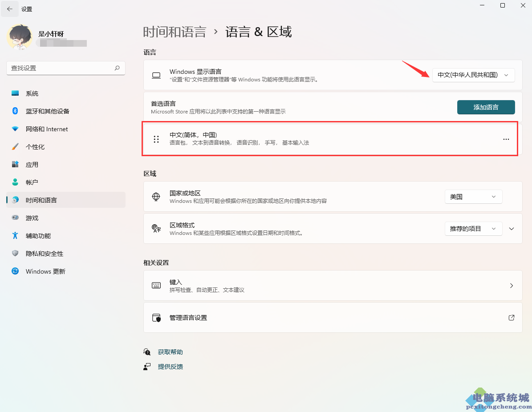Maximize the 设置 window
Image resolution: width=532 pixels, height=412 pixels.
tap(503, 5)
